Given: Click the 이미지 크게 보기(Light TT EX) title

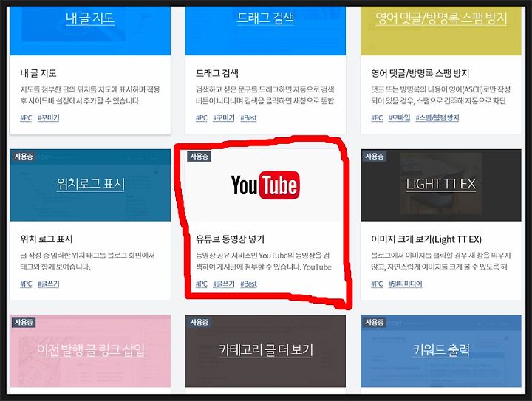Looking at the screenshot, I should click(426, 239).
